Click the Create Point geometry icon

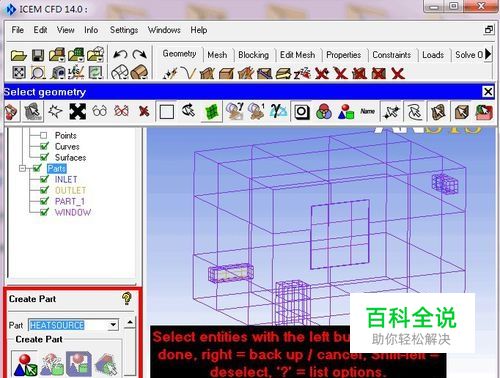pos(170,73)
